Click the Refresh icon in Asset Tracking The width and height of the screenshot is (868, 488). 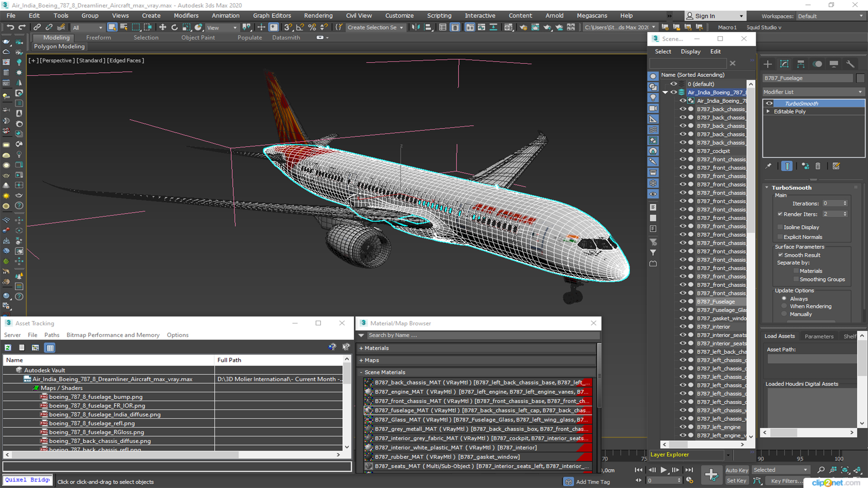tap(8, 347)
